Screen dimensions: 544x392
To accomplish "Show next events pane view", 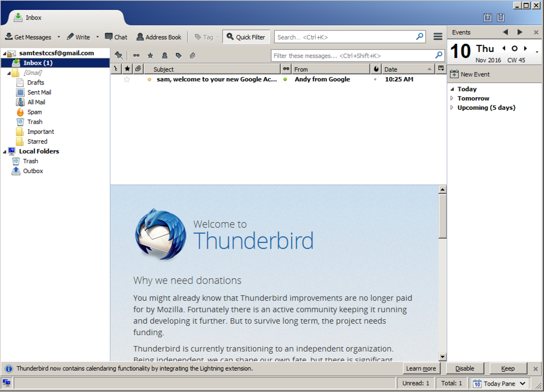I will 520,32.
